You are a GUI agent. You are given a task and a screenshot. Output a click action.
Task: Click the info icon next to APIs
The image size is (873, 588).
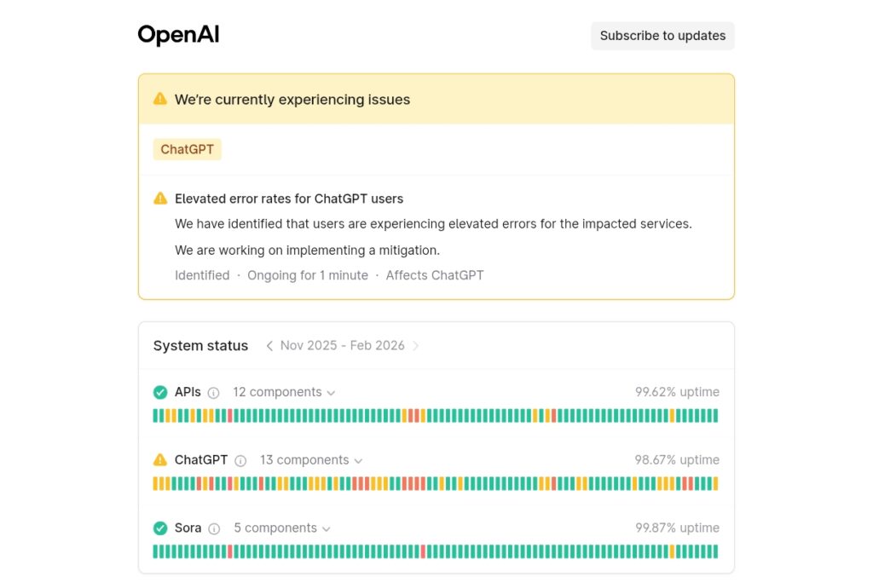(x=213, y=393)
